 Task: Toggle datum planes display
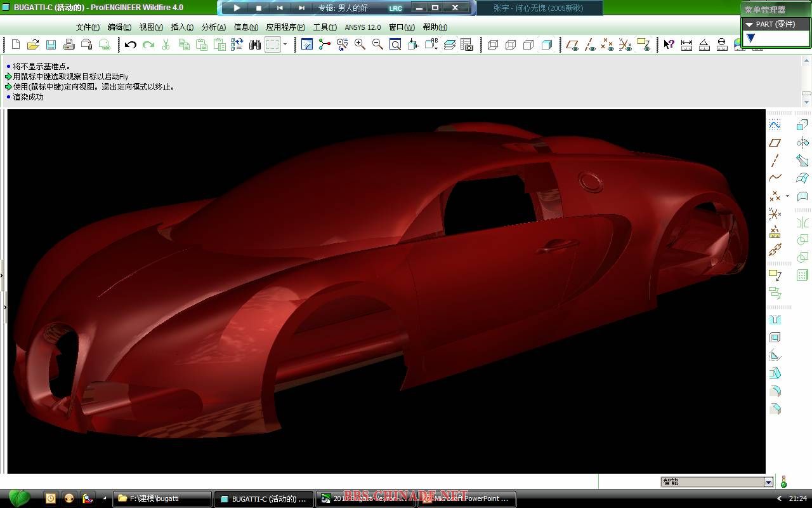click(572, 44)
